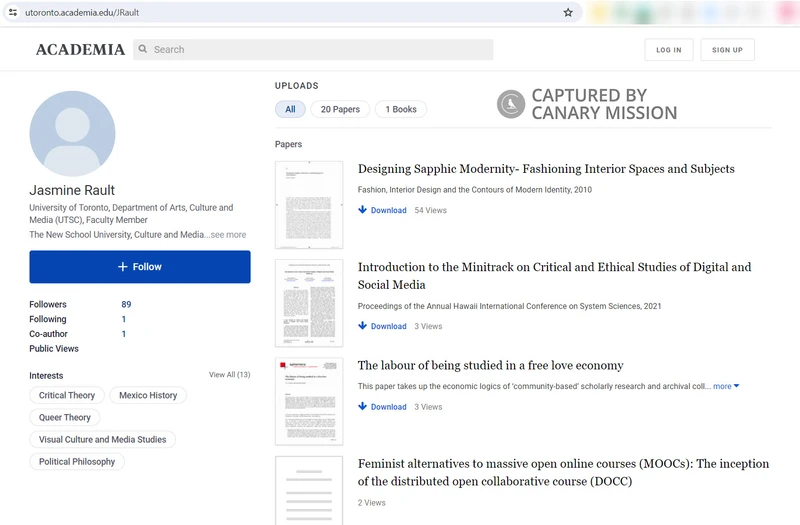Viewport: 800px width, 525px height.
Task: Click the Followers label
Action: click(48, 304)
